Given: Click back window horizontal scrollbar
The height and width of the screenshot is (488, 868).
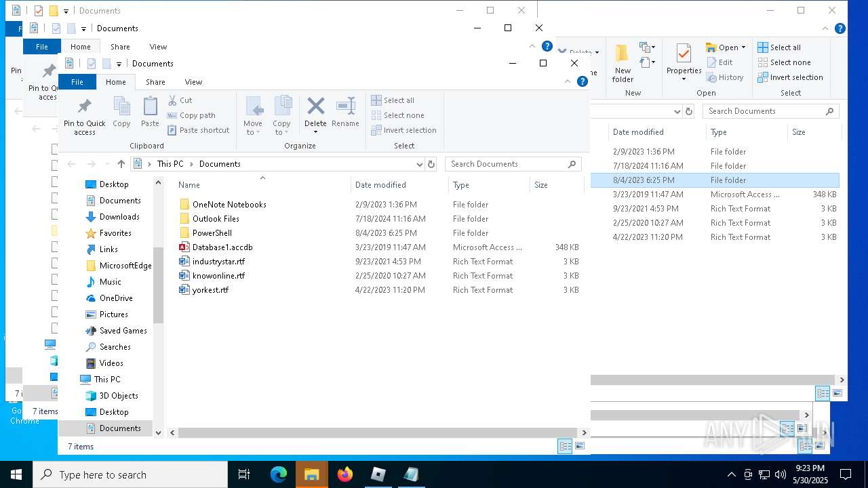Looking at the screenshot, I should coord(712,380).
